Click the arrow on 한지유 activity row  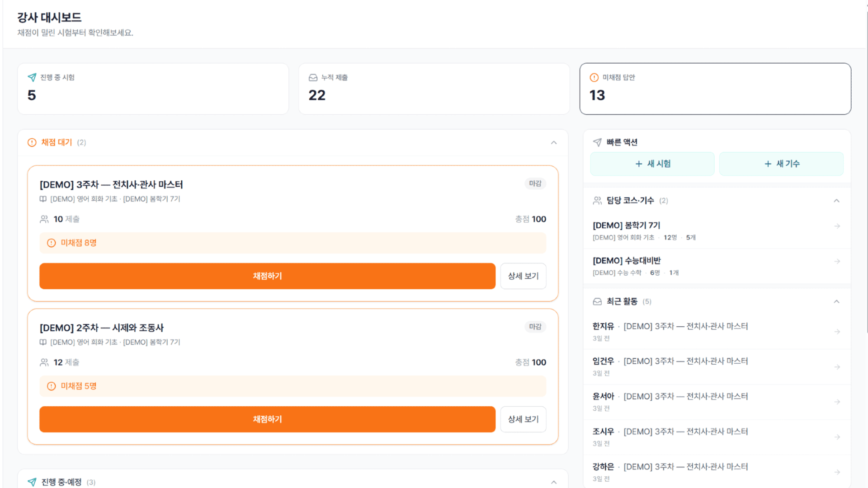tap(837, 332)
